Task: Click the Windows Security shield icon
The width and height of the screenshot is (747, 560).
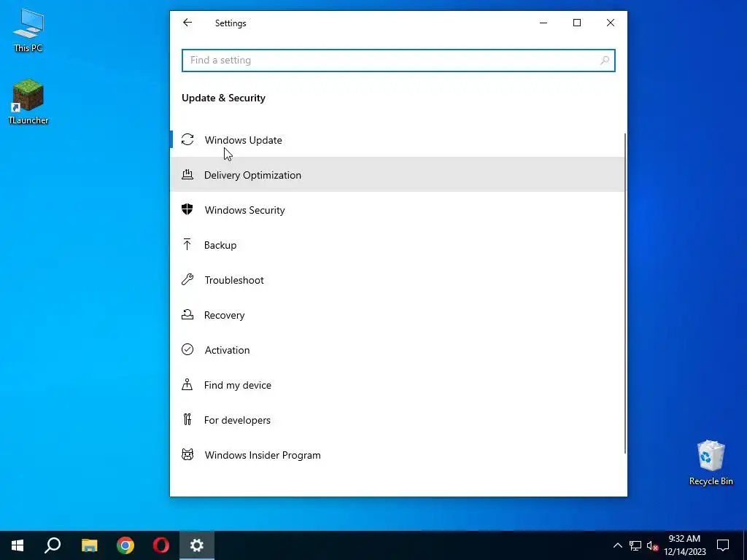Action: click(x=187, y=209)
